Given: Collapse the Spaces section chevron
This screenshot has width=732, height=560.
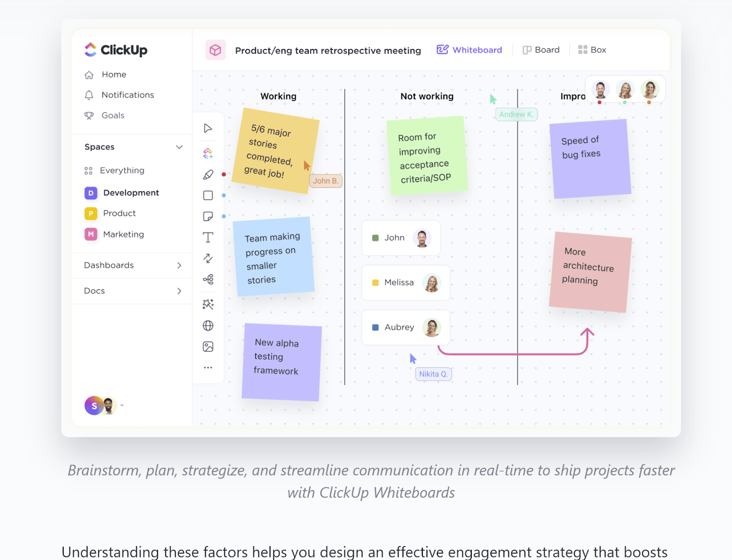Looking at the screenshot, I should click(x=179, y=147).
